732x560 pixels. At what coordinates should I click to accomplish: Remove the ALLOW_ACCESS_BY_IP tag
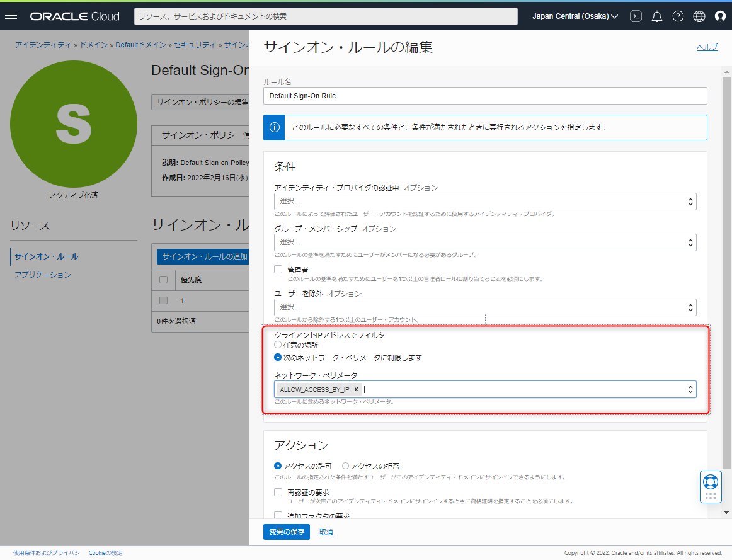click(356, 389)
